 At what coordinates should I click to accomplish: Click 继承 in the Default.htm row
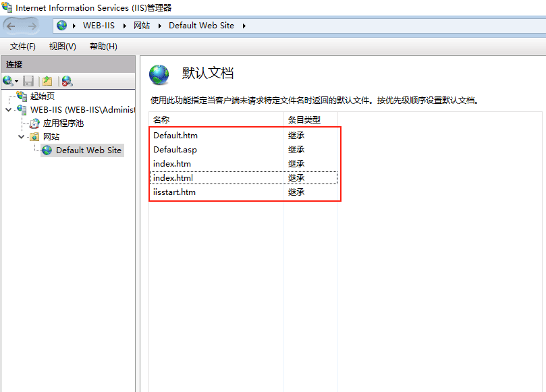click(x=296, y=136)
